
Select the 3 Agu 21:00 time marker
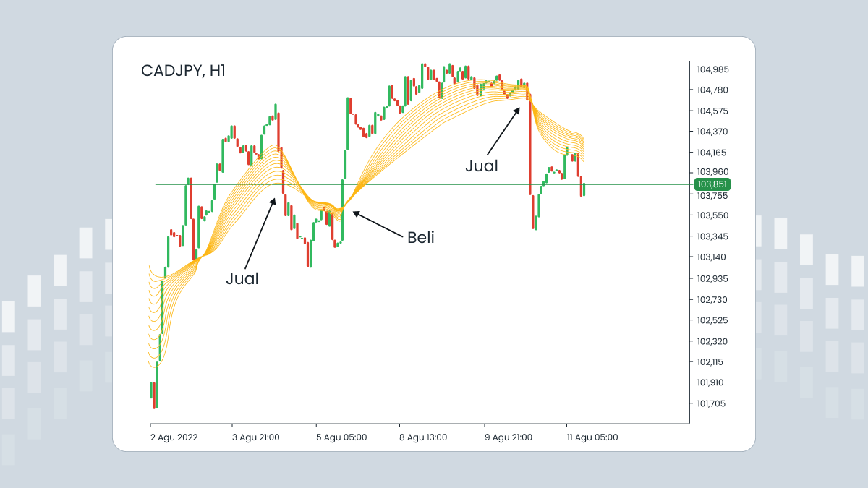(257, 437)
